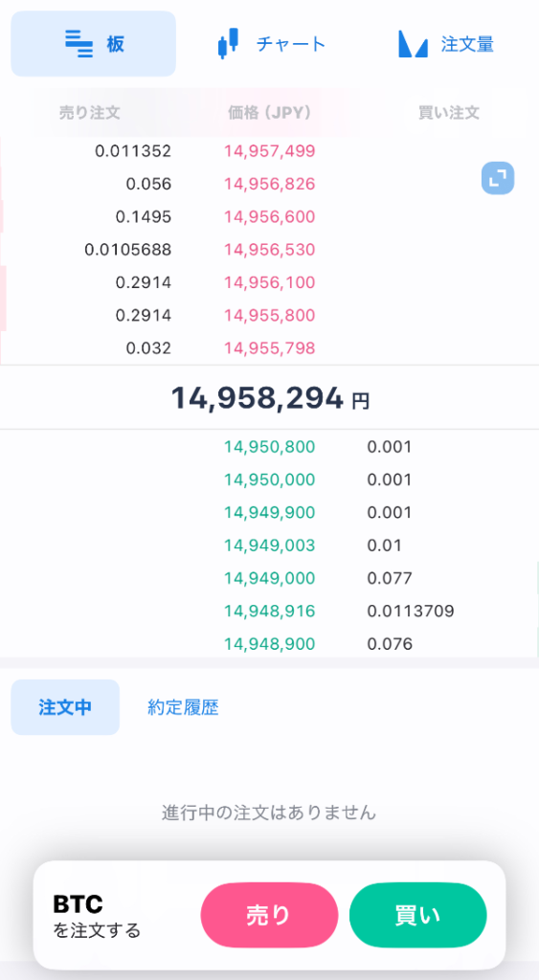Switch to the チャート tab
Screen dimensions: 539x980
tap(271, 44)
